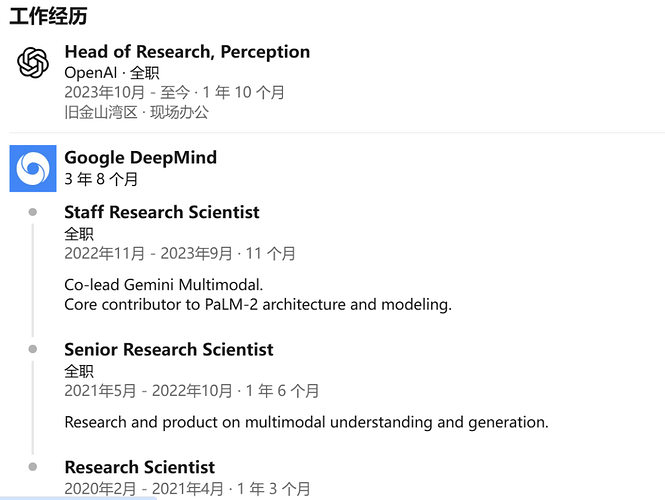Click the Research Scientist role title
The height and width of the screenshot is (500, 665).
click(140, 467)
